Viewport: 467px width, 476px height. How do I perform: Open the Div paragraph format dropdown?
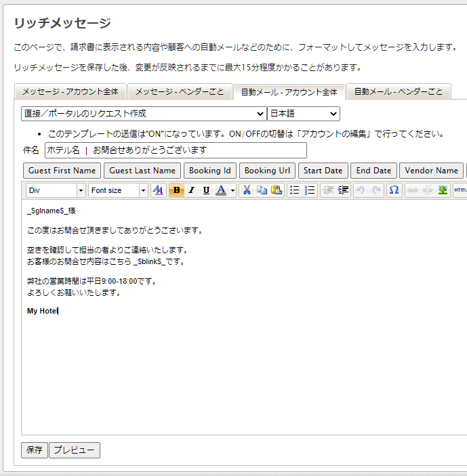point(81,190)
